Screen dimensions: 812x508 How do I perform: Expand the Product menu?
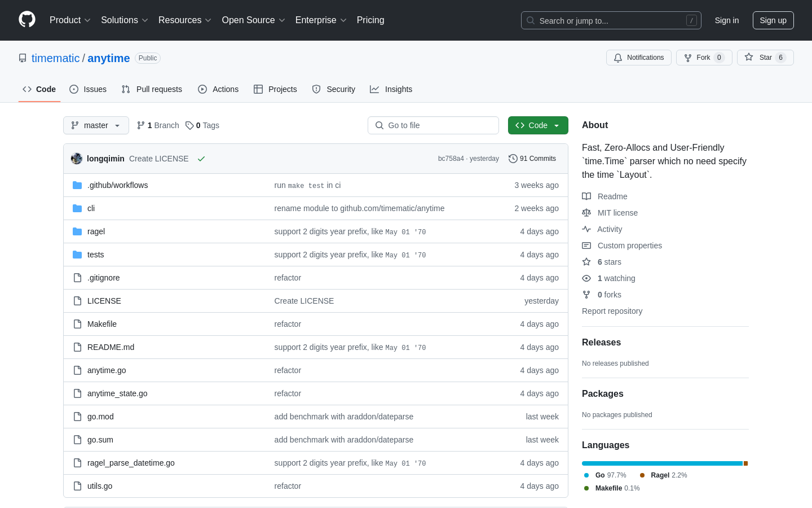coord(70,20)
